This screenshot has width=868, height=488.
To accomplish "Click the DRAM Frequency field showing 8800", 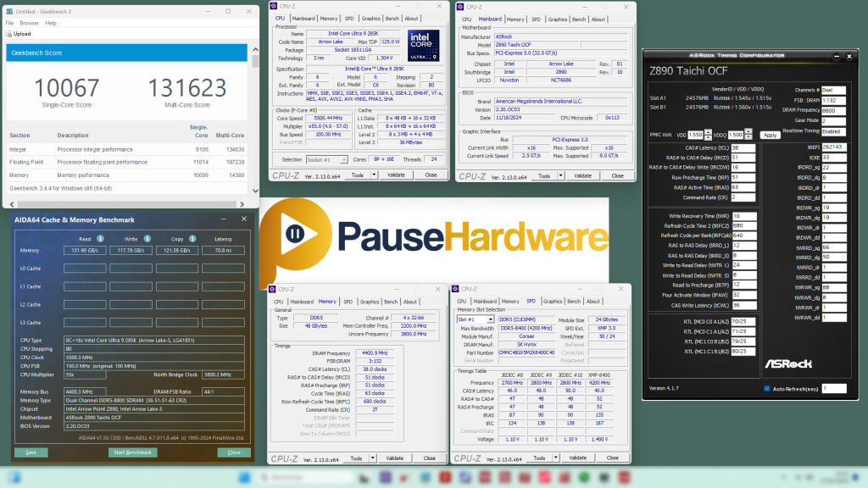I will click(834, 110).
